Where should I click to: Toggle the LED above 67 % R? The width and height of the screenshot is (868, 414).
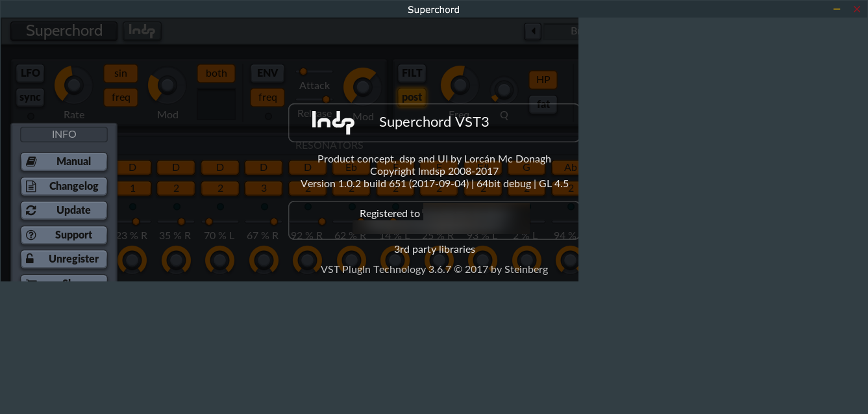(264, 207)
